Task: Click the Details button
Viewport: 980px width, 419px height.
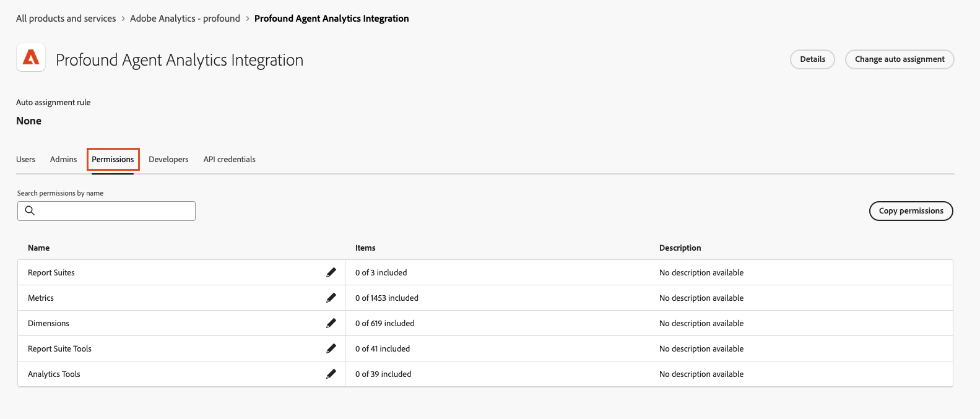Action: (x=812, y=59)
